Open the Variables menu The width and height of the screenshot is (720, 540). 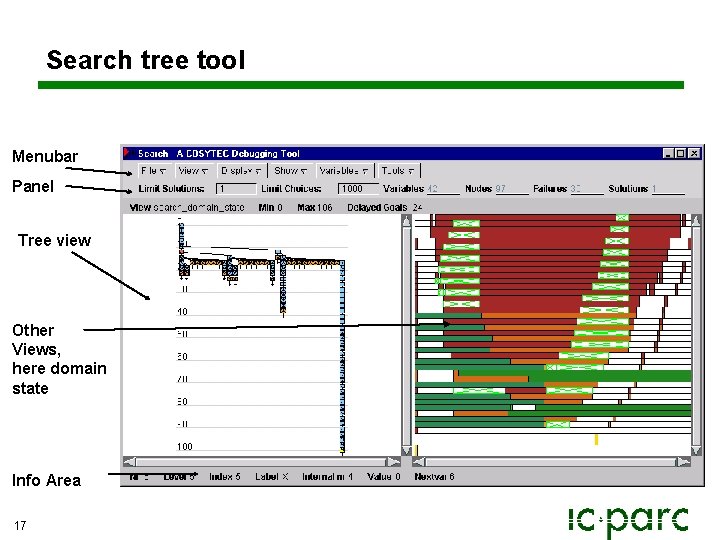pyautogui.click(x=344, y=171)
